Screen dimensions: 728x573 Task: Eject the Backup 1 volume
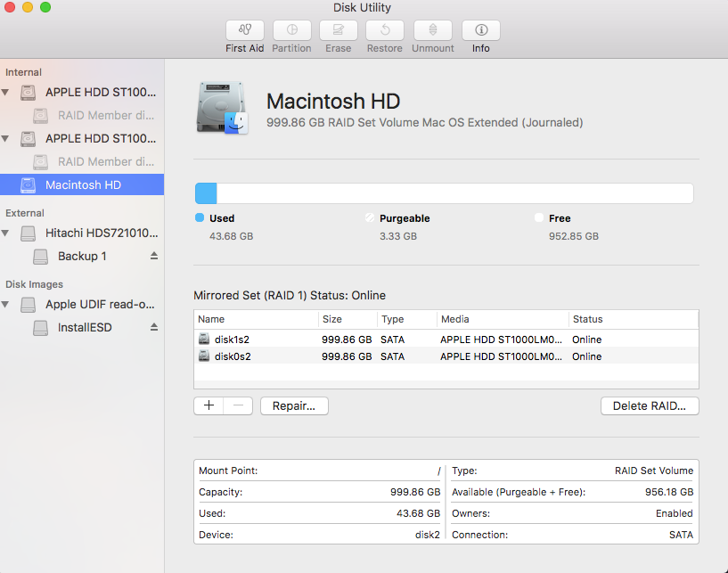coord(154,257)
